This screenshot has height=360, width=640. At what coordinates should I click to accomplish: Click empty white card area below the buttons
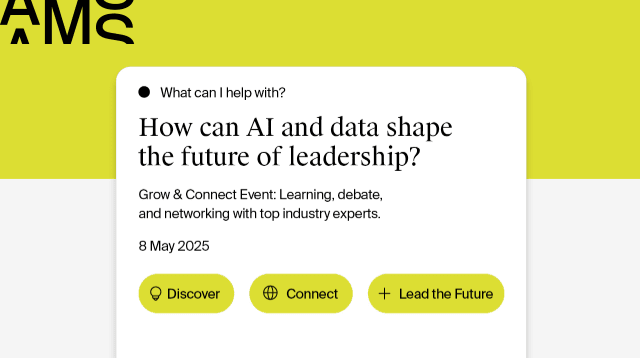321,337
